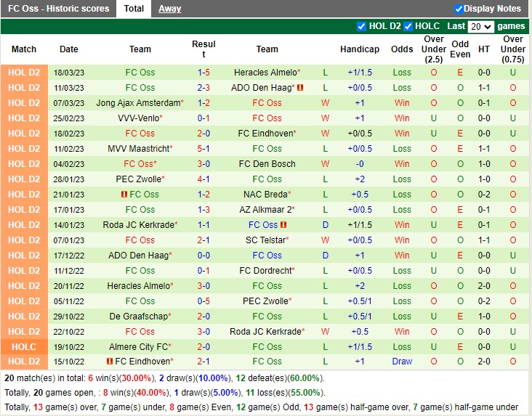Switch to the Away tab
The height and width of the screenshot is (416, 532).
[x=170, y=9]
